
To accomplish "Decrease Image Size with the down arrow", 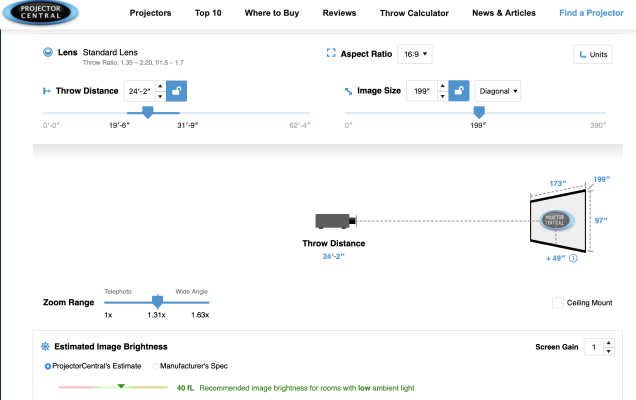I will (443, 96).
